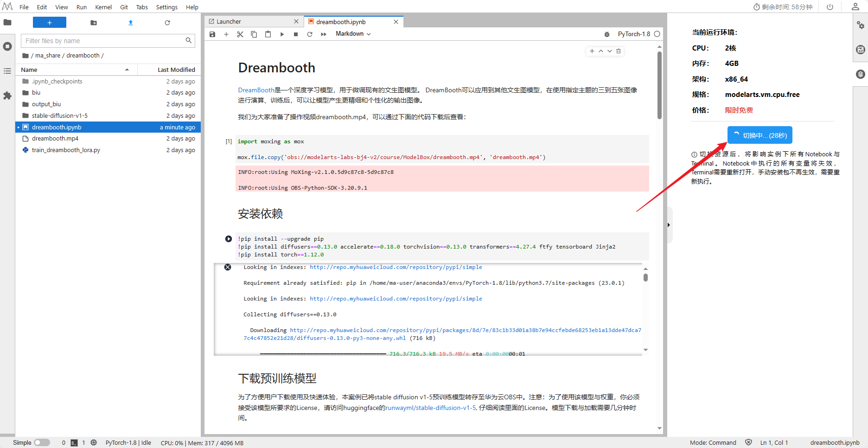The width and height of the screenshot is (868, 448).
Task: Save the notebook with the floppy disk icon
Action: (212, 34)
